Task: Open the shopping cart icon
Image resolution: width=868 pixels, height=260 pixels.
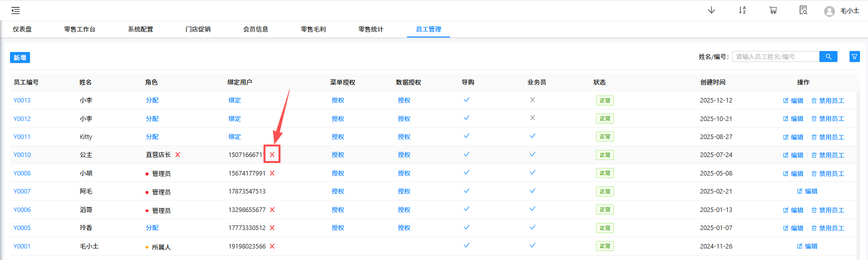Action: point(773,10)
